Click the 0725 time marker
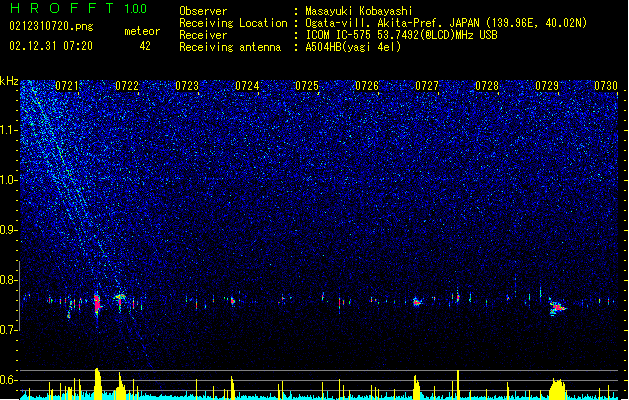629x400 pixels. pos(307,86)
